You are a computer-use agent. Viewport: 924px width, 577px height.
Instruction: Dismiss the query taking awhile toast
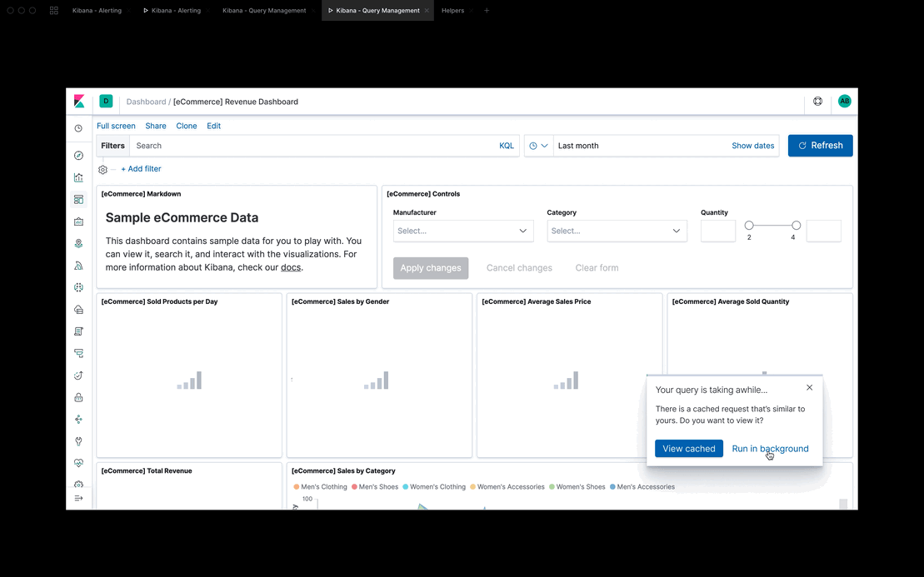click(x=810, y=387)
